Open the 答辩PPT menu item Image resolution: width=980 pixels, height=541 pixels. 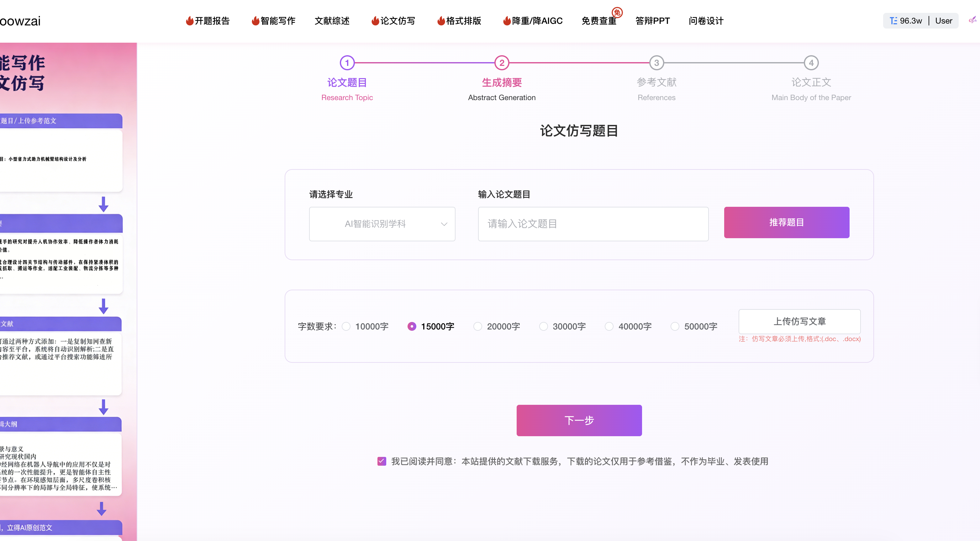click(652, 21)
